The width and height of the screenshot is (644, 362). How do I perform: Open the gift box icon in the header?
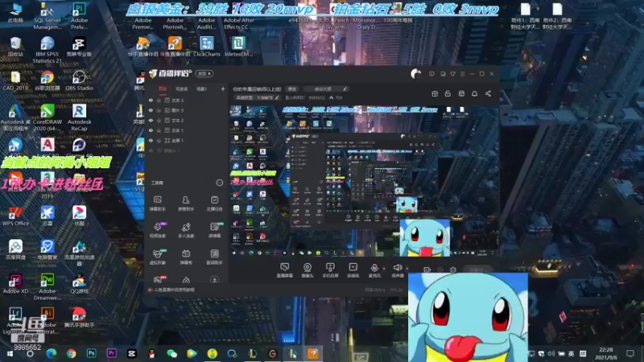[x=435, y=93]
